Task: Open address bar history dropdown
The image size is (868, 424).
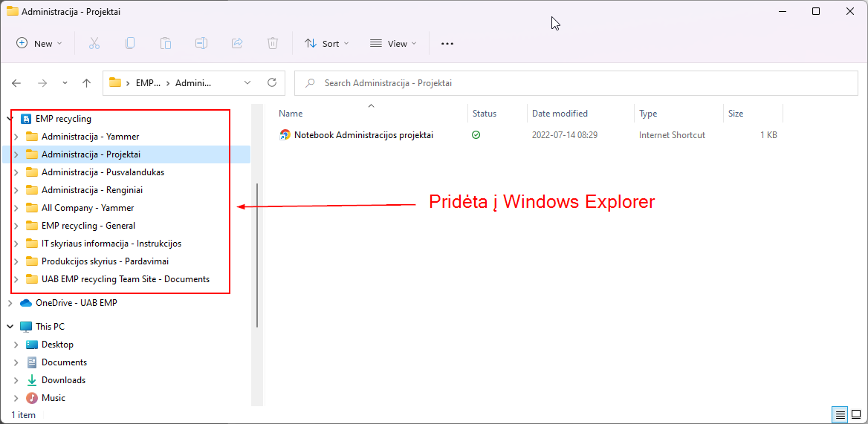Action: [247, 82]
